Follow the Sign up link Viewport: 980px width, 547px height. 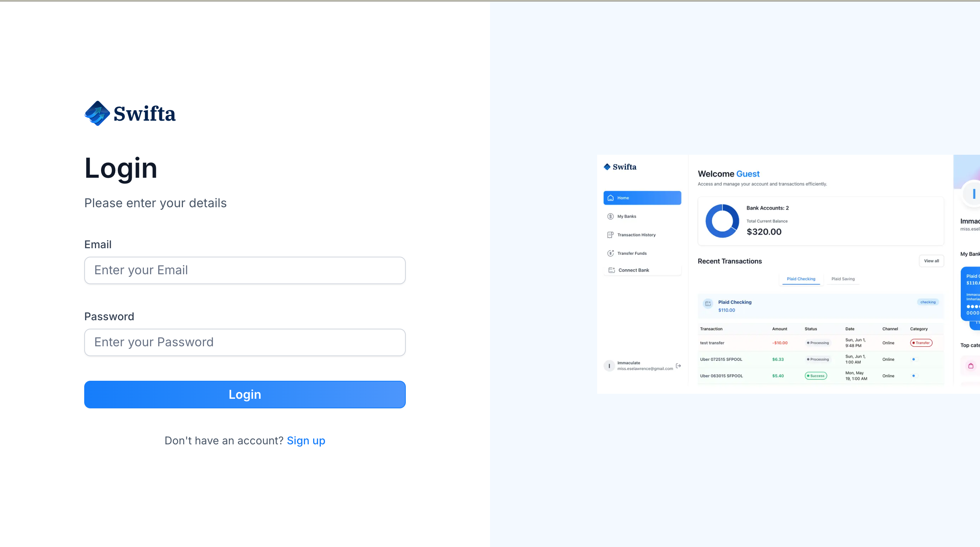(x=306, y=441)
